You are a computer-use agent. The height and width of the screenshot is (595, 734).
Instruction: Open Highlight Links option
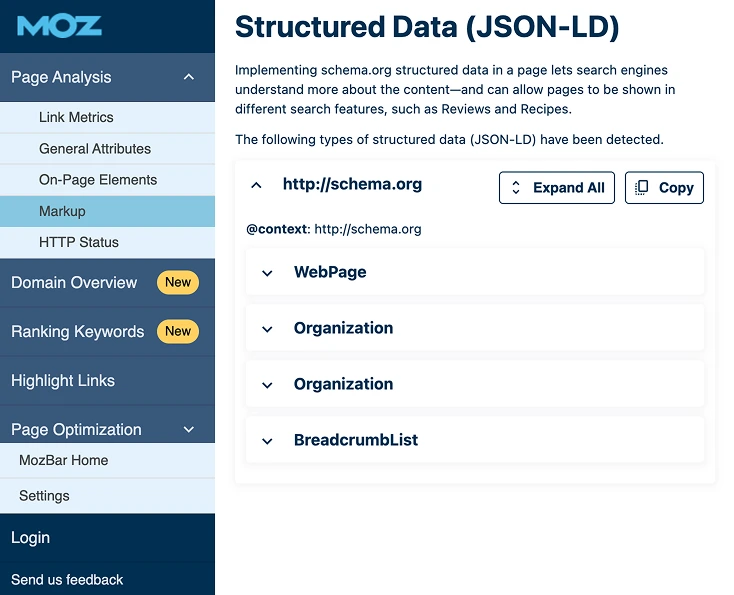(63, 380)
